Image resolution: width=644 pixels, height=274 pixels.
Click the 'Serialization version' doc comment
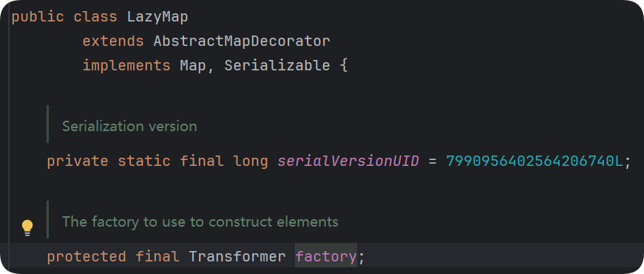pyautogui.click(x=129, y=127)
